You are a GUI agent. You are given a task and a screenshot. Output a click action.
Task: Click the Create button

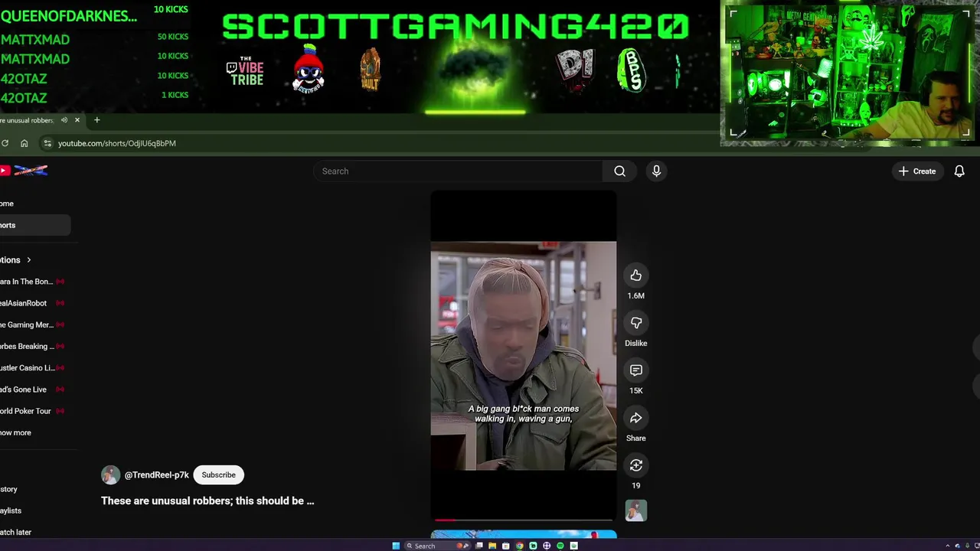[x=917, y=171]
